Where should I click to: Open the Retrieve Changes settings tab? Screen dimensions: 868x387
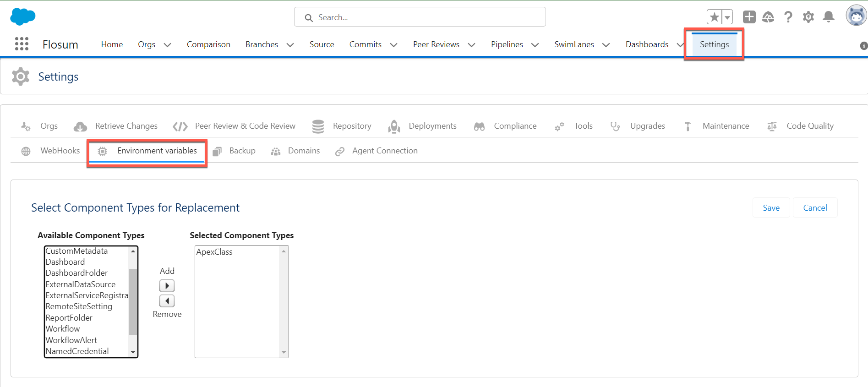(115, 126)
